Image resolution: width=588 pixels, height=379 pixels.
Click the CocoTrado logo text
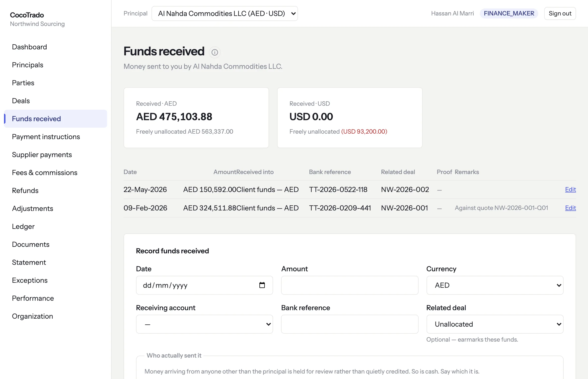(x=27, y=15)
